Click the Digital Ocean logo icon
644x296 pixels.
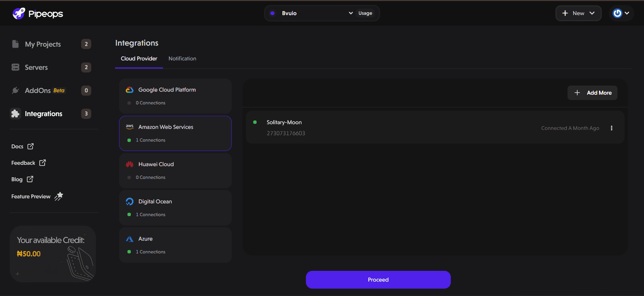pyautogui.click(x=129, y=201)
